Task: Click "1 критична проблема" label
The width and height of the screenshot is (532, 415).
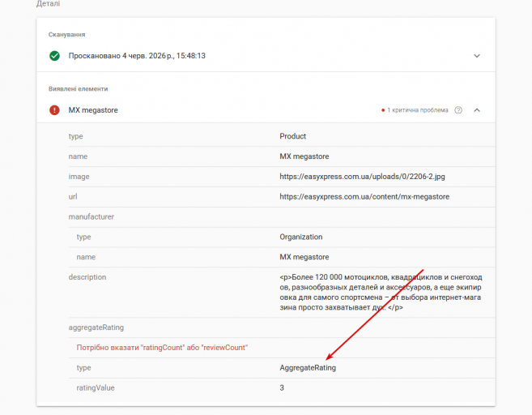Action: (x=417, y=110)
